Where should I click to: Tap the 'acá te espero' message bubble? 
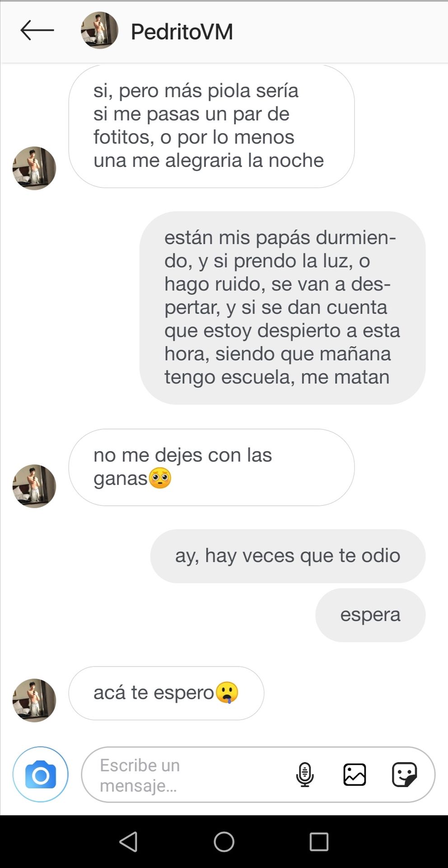[x=166, y=693]
